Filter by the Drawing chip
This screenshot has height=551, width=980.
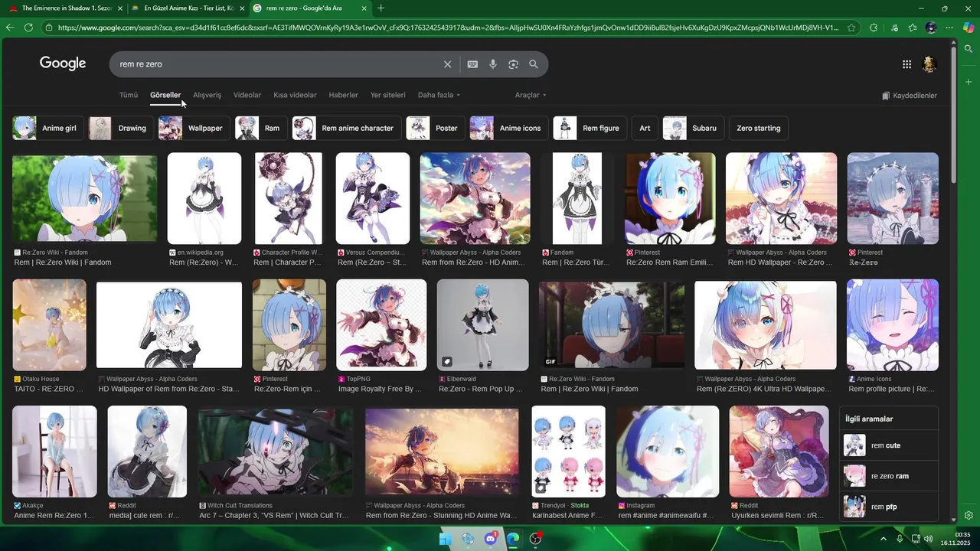(121, 128)
